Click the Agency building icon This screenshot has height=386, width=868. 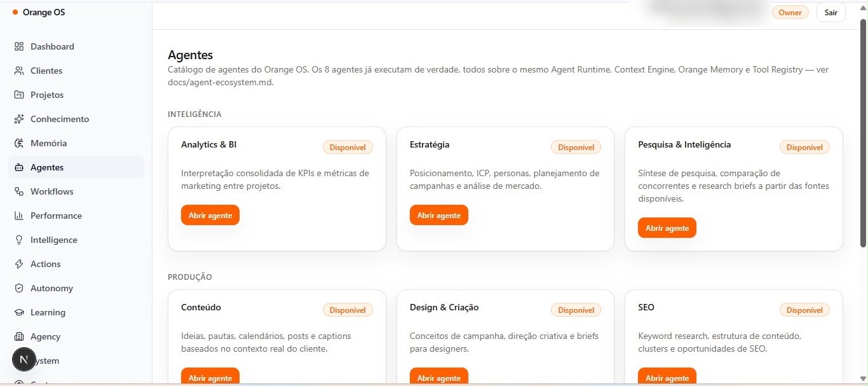[19, 336]
